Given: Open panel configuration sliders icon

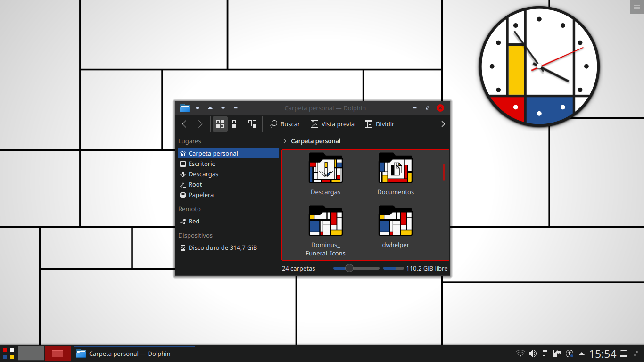Looking at the screenshot, I should click(636, 354).
